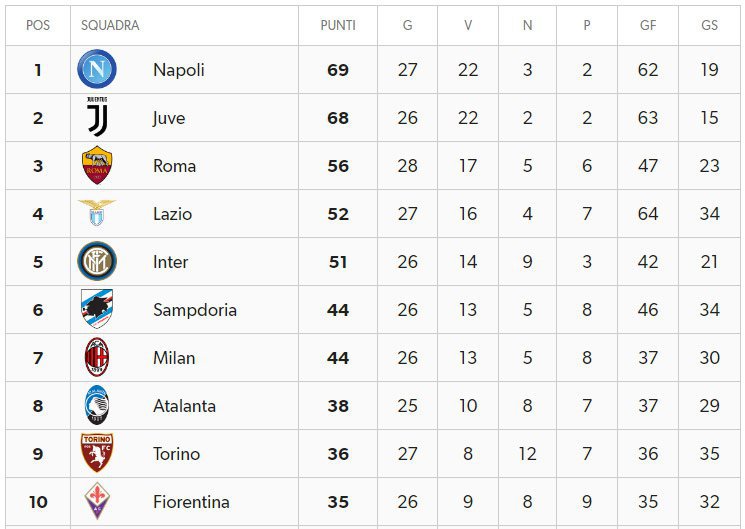Select the Roma team badge
This screenshot has height=529, width=745.
pyautogui.click(x=97, y=165)
